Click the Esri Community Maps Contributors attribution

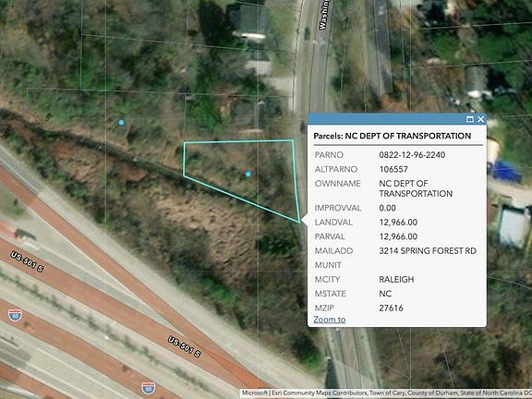click(x=318, y=393)
